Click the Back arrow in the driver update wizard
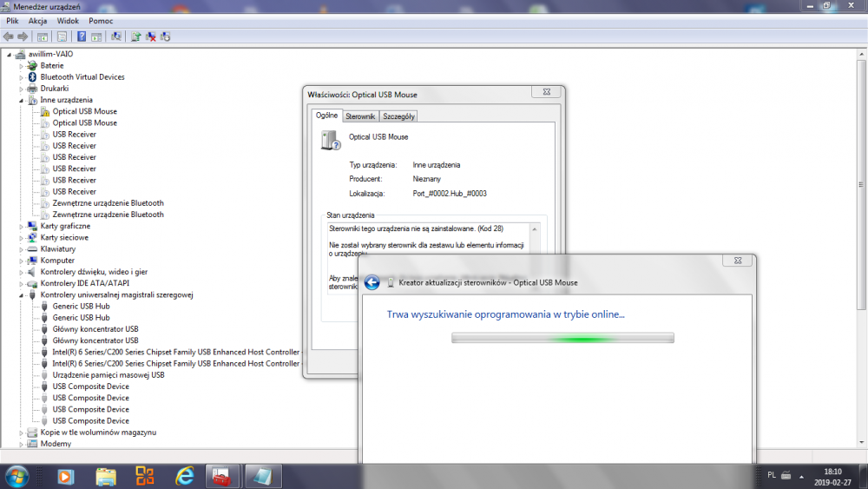 pyautogui.click(x=372, y=282)
